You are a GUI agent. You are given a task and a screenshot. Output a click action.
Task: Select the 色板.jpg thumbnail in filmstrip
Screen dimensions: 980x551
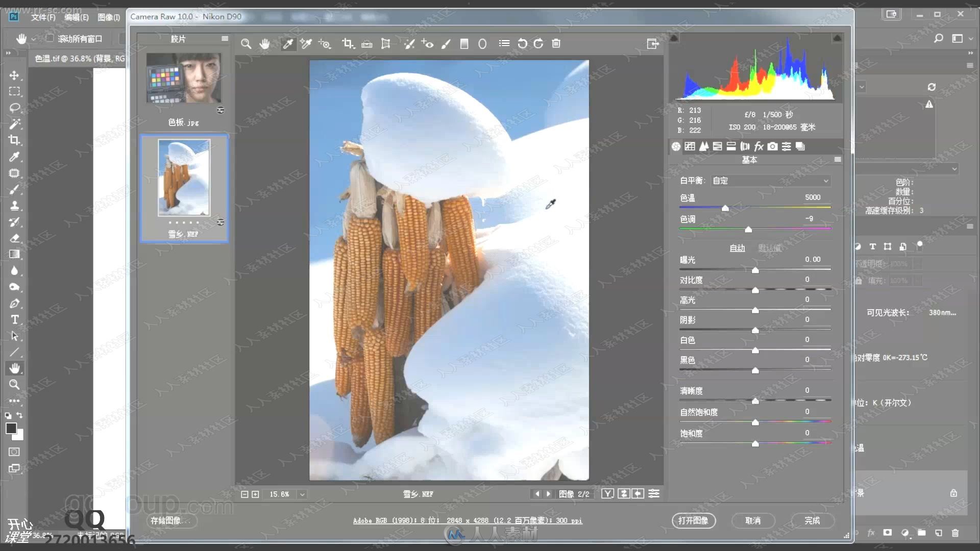184,78
